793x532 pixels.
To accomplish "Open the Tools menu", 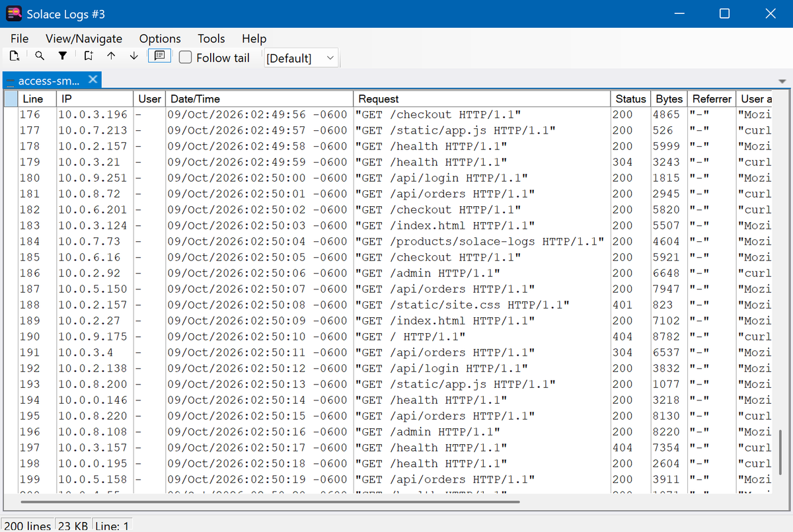I will 211,38.
